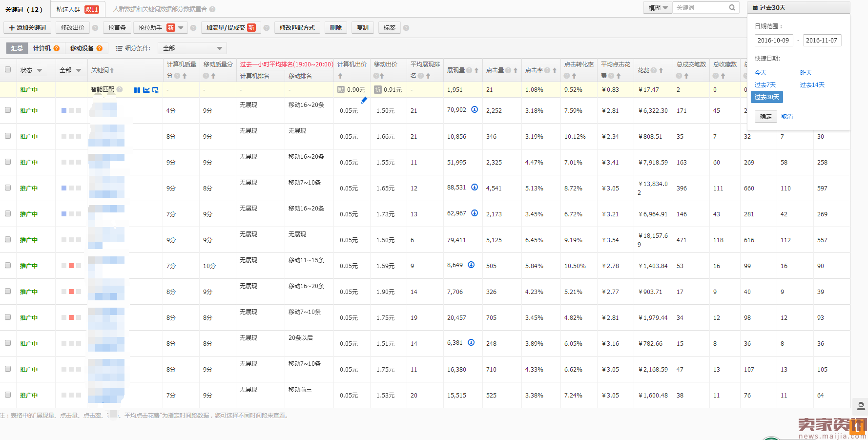Expand the 抢位助手 dropdown arrow

click(181, 28)
